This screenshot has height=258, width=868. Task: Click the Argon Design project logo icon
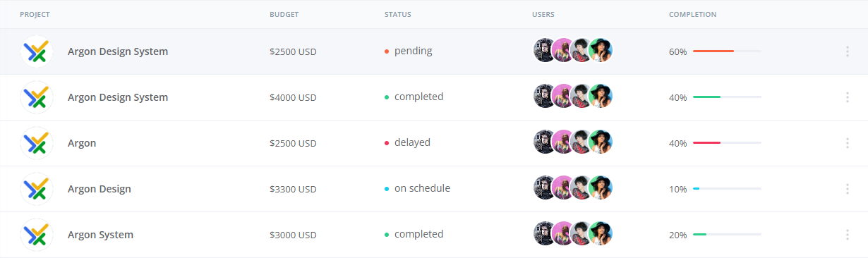37,189
